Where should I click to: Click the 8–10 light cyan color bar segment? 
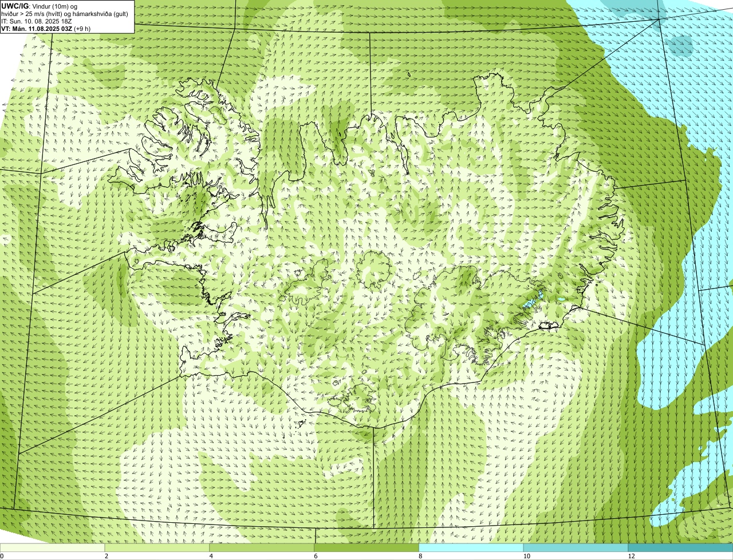pos(471,548)
